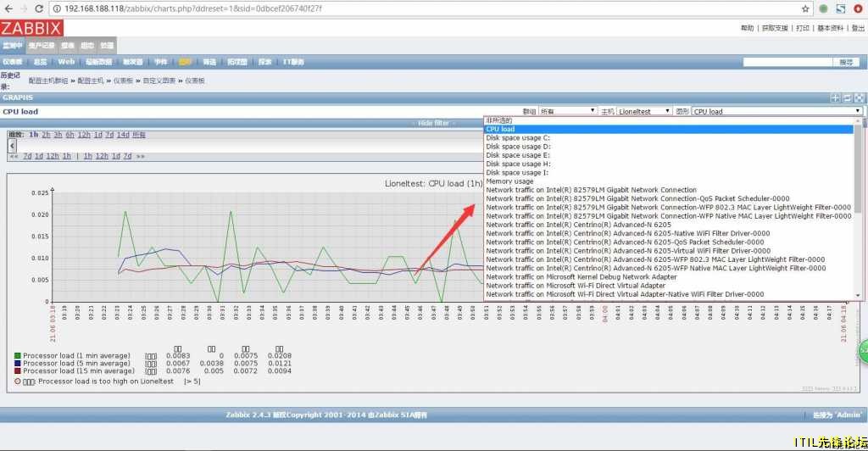Select 'Network traffic on Microsoft Wi-Fi Direct Virtual Adapter' option
This screenshot has width=868, height=451.
coord(669,286)
